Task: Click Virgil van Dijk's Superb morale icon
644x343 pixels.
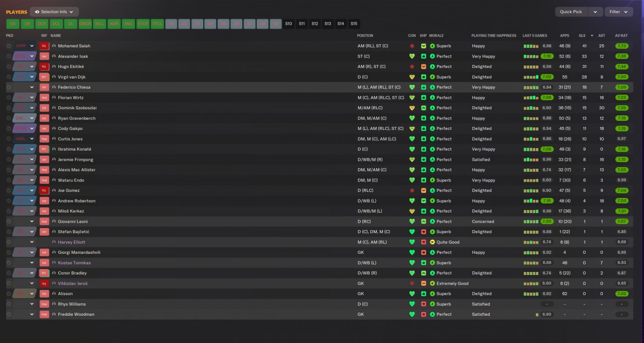Action: click(x=432, y=77)
